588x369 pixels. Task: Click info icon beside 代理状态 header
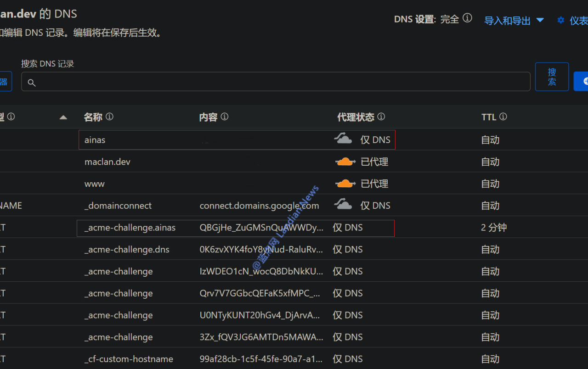(x=381, y=117)
